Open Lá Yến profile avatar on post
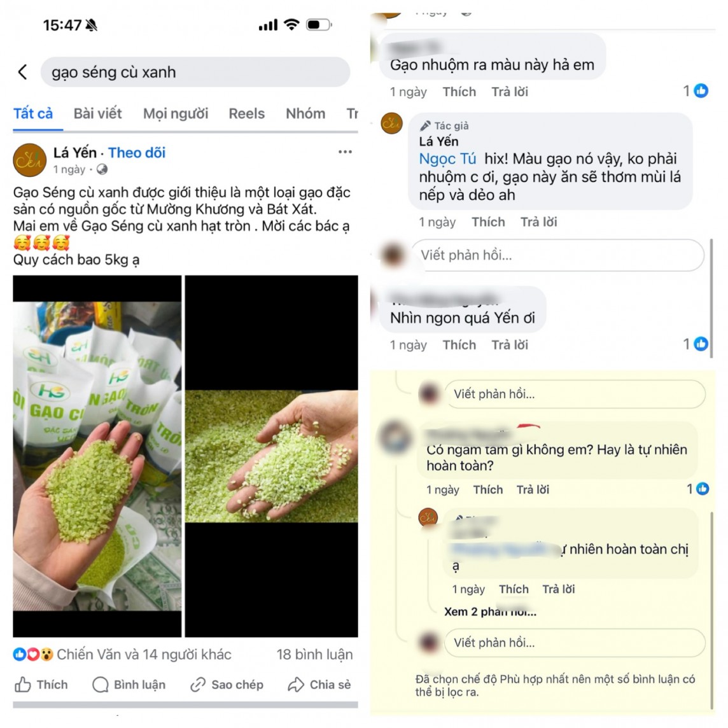The height and width of the screenshot is (728, 728). [x=30, y=160]
